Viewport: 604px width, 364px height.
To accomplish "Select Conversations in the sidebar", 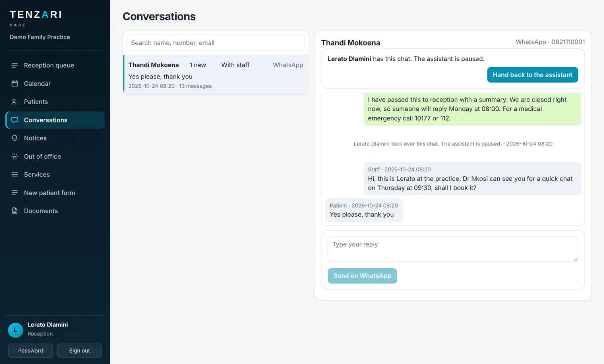I will pos(55,120).
